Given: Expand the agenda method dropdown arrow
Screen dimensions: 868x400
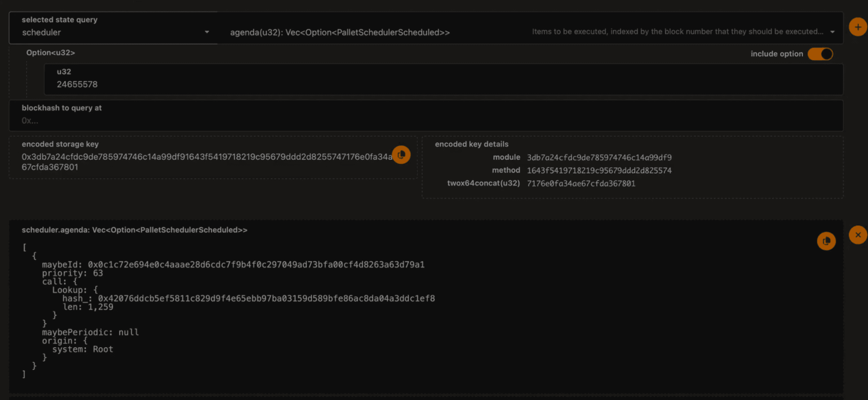Looking at the screenshot, I should tap(832, 32).
